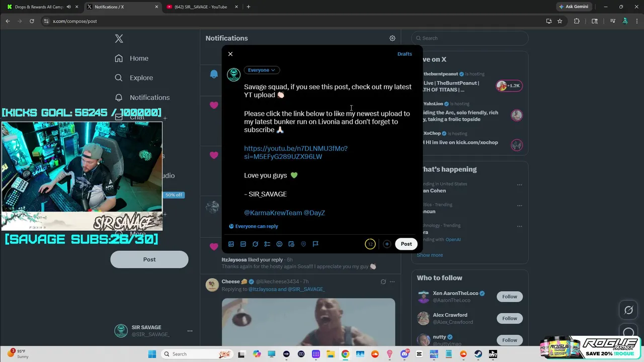This screenshot has width=644, height=362.
Task: Open the YouTube link in post
Action: point(296,152)
